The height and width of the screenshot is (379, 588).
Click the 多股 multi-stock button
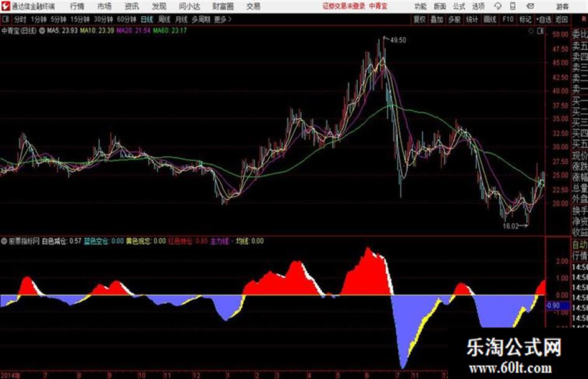pos(454,19)
